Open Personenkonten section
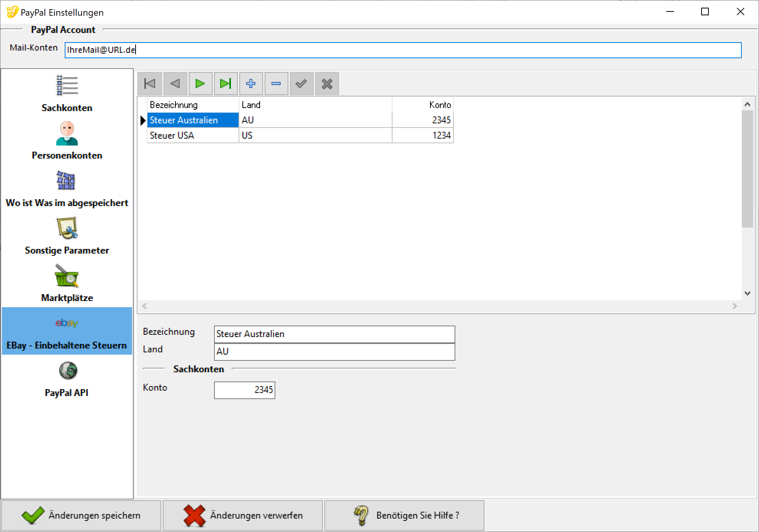 (x=67, y=141)
